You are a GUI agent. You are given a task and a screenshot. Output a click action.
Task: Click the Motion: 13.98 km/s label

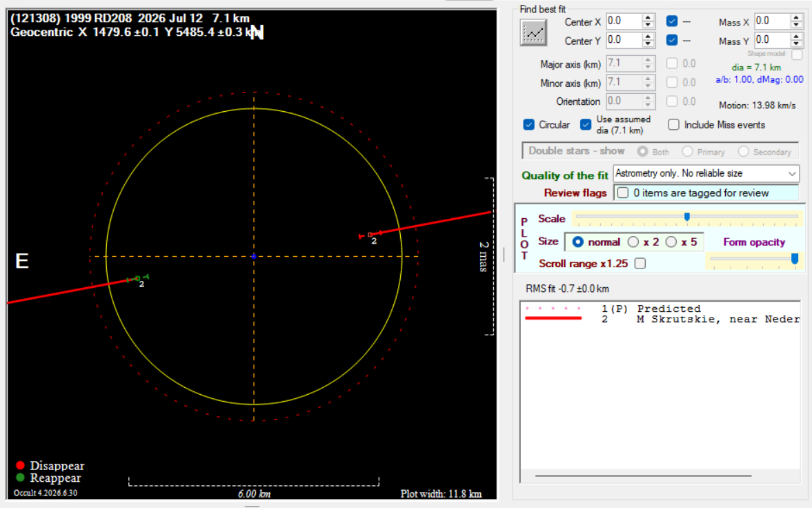tap(757, 105)
